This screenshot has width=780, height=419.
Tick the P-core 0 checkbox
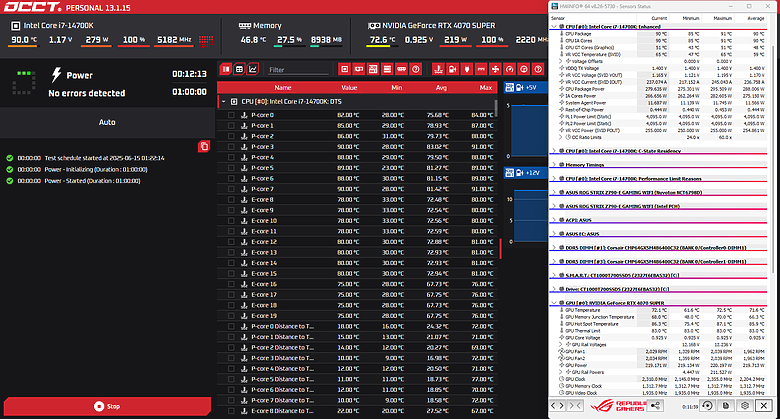tap(231, 115)
